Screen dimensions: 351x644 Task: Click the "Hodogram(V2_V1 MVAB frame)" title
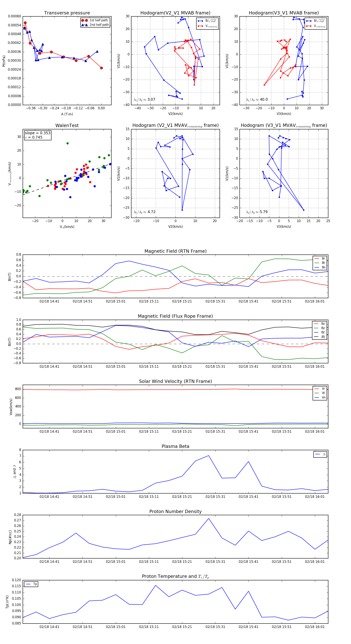175,13
